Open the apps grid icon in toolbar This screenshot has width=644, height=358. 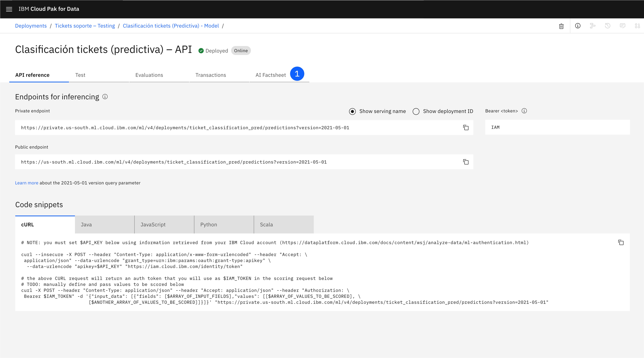click(x=637, y=26)
